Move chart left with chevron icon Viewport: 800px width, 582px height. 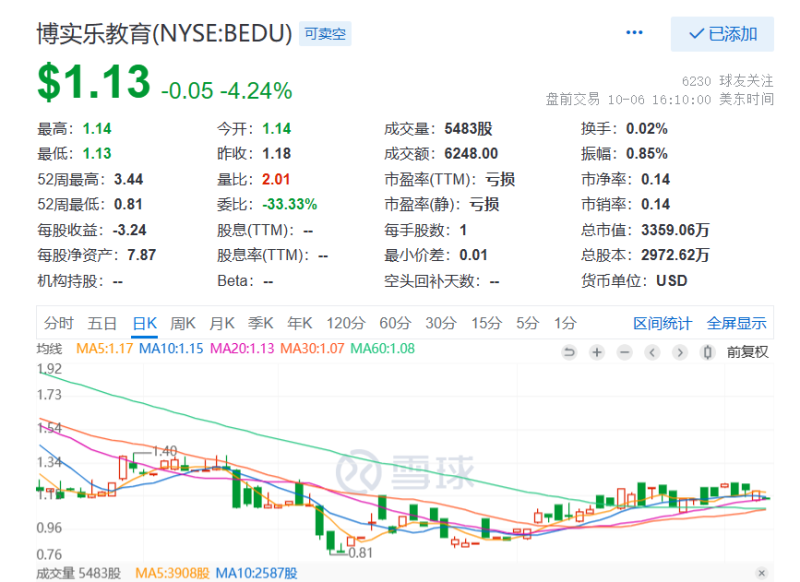[652, 352]
